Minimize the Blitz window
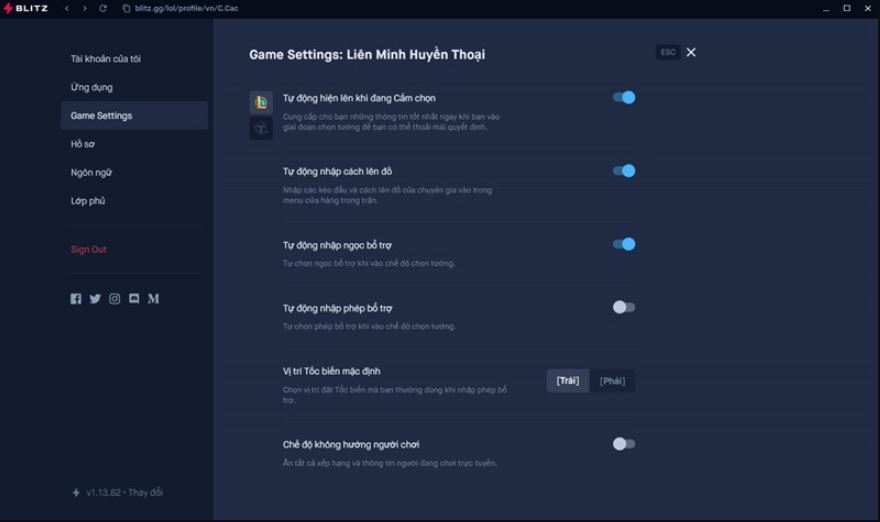This screenshot has width=880, height=522. [826, 8]
